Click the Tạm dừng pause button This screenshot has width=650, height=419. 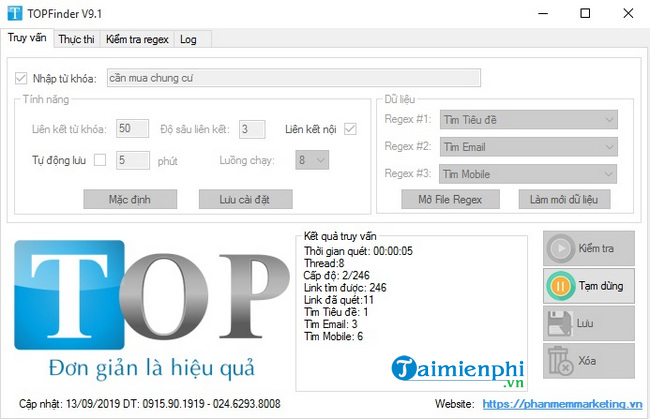point(589,286)
